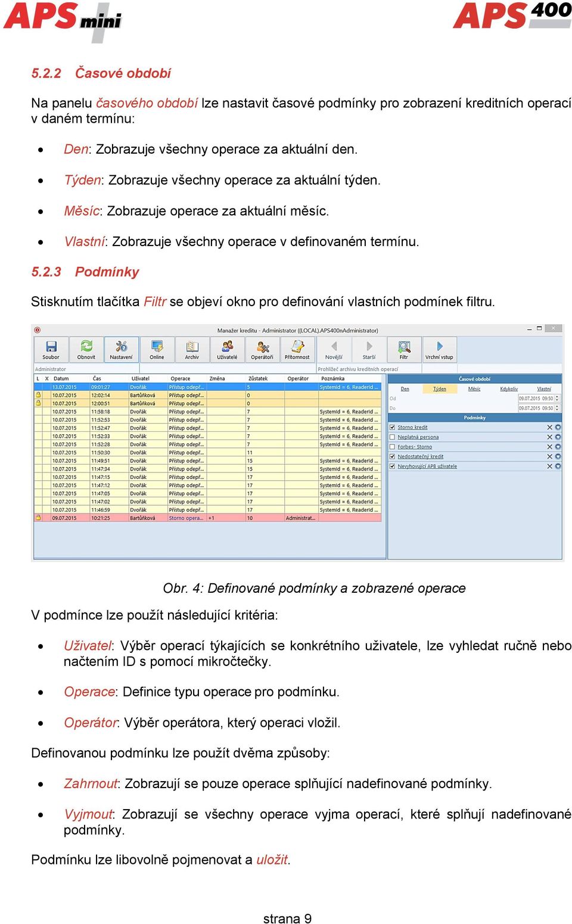The width and height of the screenshot is (572, 924).
Task: Select the row with time 09:01:27
Action: 208,387
